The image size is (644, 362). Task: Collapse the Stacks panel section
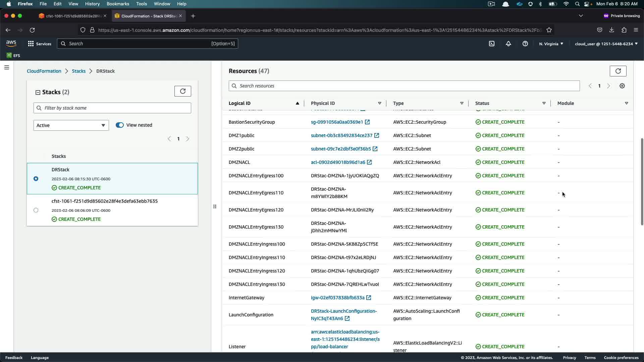[38, 92]
